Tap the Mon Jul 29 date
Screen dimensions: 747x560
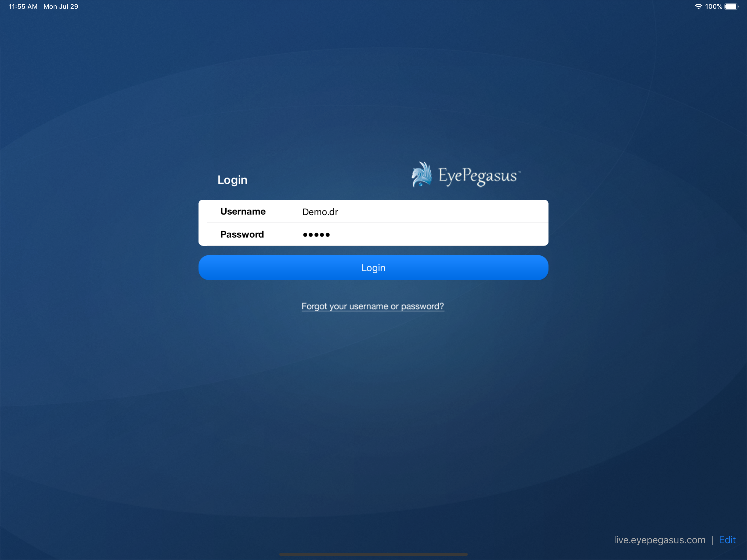point(61,6)
